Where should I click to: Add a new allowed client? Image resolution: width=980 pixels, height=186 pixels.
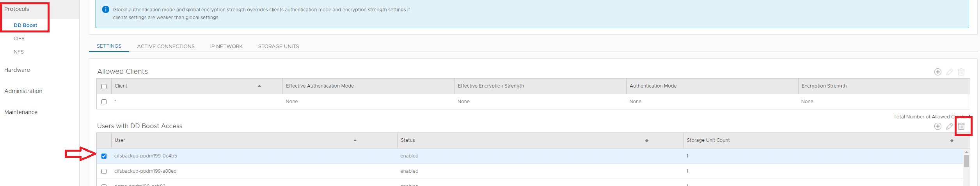[937, 72]
